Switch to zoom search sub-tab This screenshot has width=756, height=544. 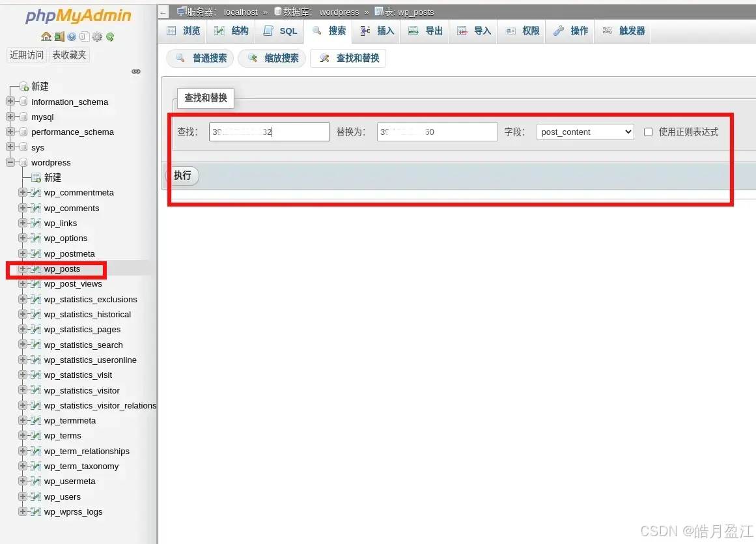[272, 59]
